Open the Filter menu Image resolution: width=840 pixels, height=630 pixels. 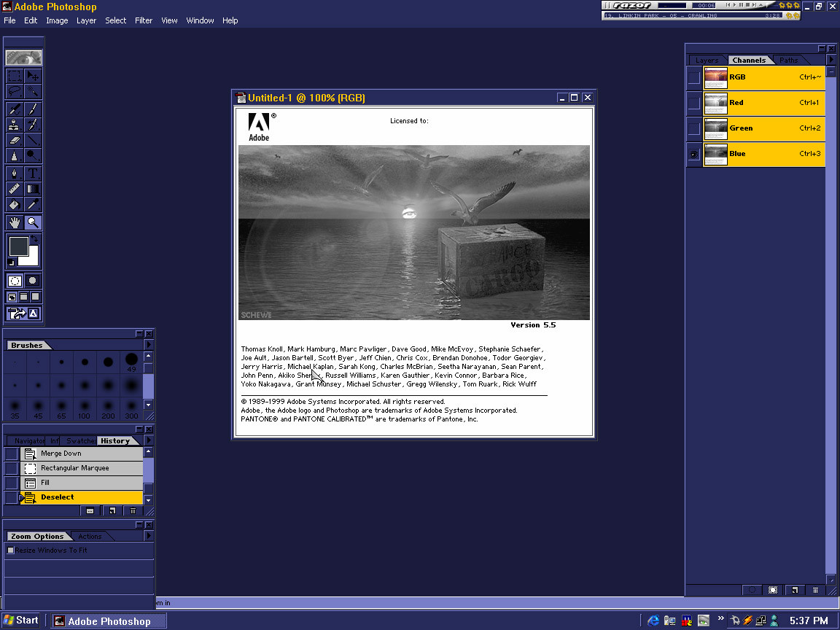pos(144,20)
